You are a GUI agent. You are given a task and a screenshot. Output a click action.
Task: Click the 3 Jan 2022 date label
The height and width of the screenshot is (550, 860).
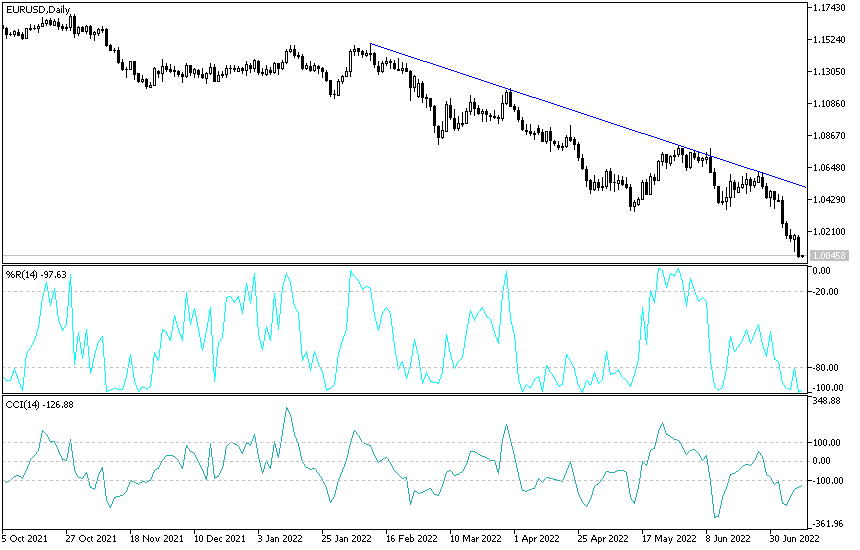click(x=280, y=538)
